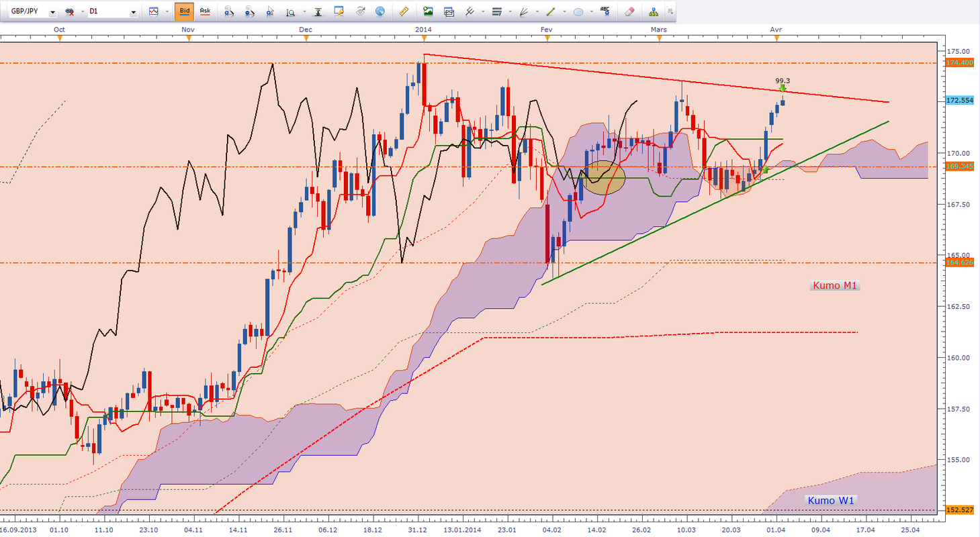Click the unlink chart icon with red X
Image resolution: width=980 pixels, height=537 pixels.
[69, 12]
